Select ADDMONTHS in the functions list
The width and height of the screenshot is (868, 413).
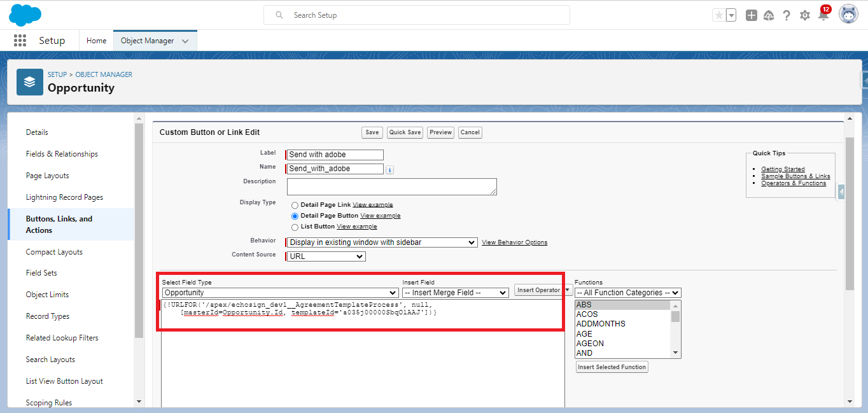pos(623,324)
